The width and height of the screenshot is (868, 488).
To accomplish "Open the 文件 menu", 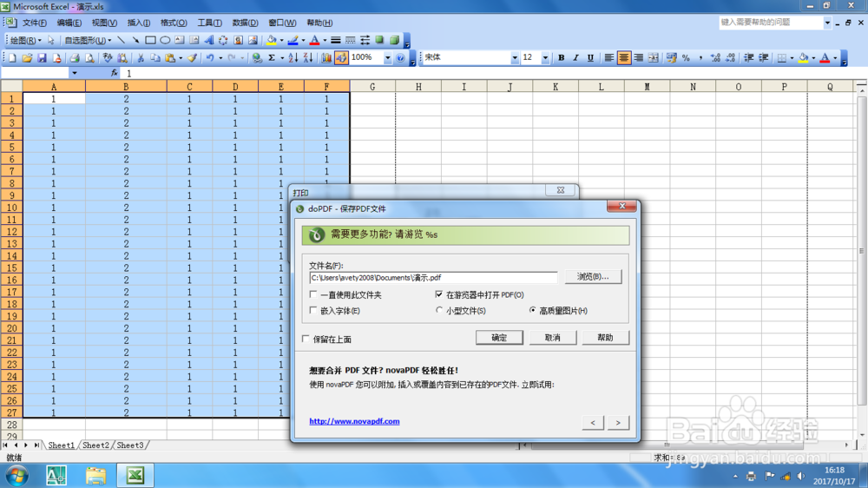I will pos(35,23).
